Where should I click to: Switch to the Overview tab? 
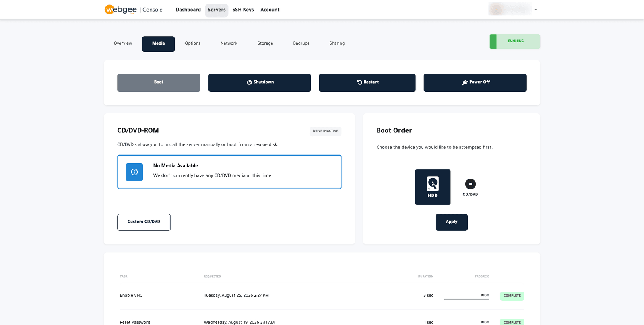click(x=123, y=43)
